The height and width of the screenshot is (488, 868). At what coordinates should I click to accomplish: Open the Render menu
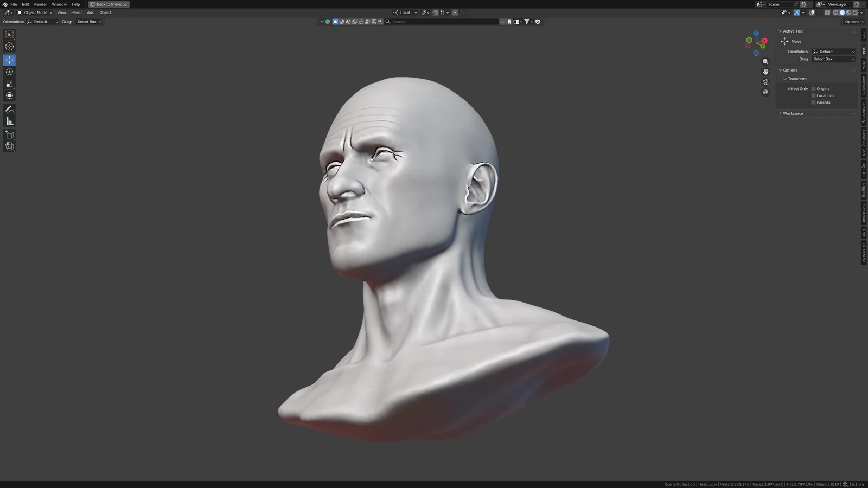click(40, 4)
